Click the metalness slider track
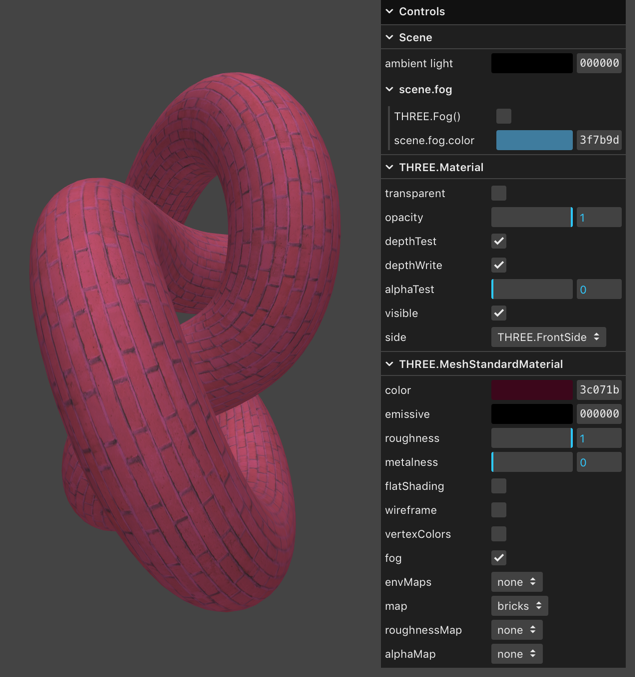This screenshot has height=677, width=635. pyautogui.click(x=532, y=462)
